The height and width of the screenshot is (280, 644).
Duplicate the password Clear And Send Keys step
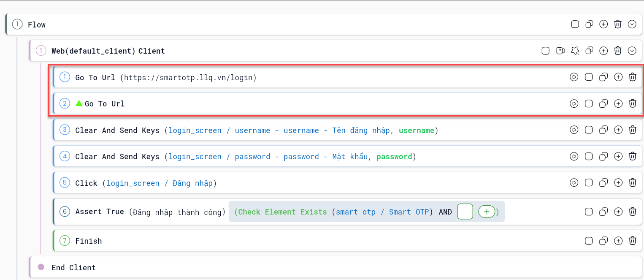[604, 156]
